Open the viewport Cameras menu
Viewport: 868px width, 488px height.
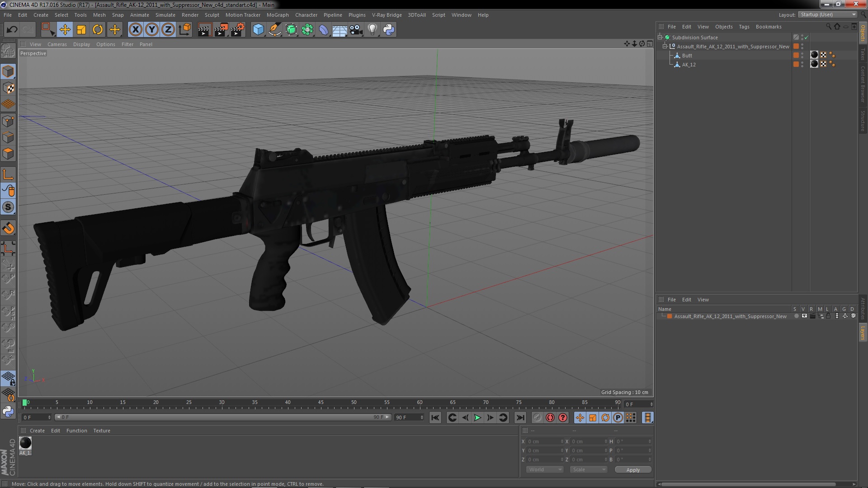[57, 44]
